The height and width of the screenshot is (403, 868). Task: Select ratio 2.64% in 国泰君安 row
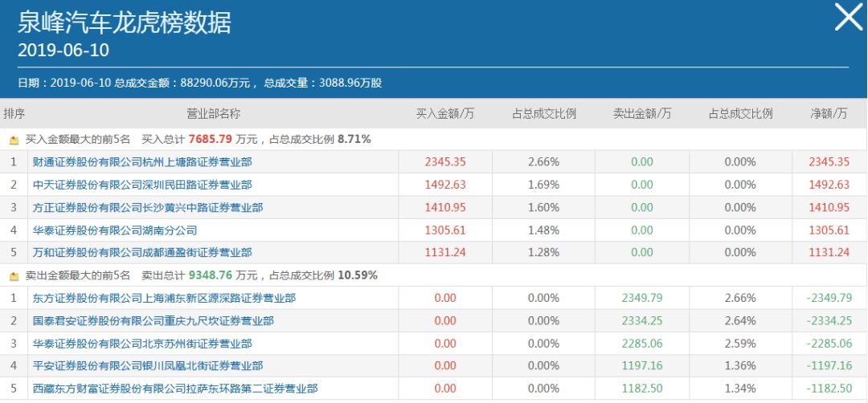[x=740, y=320]
